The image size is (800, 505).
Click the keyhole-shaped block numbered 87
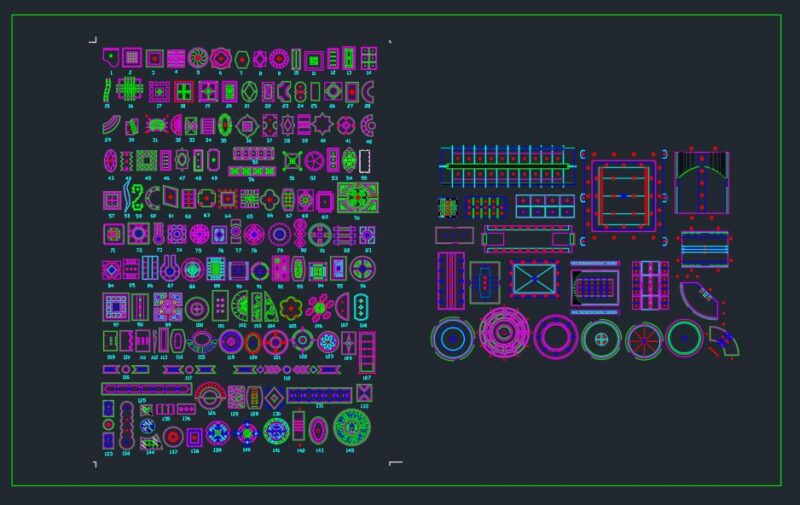pos(170,269)
